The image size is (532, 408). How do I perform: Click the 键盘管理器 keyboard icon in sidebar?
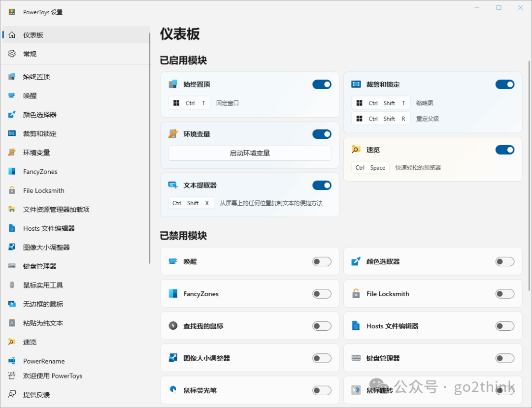(12, 266)
